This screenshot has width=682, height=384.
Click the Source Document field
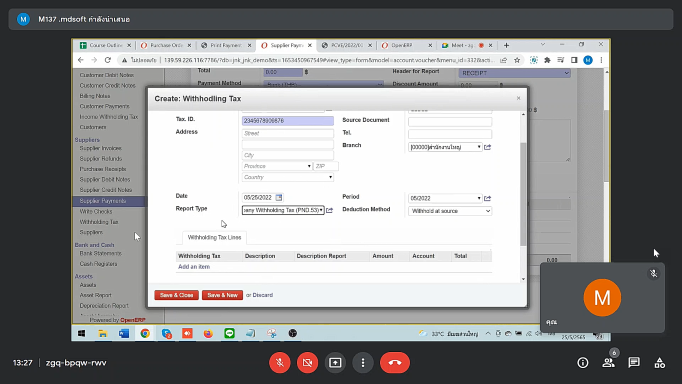pos(450,122)
